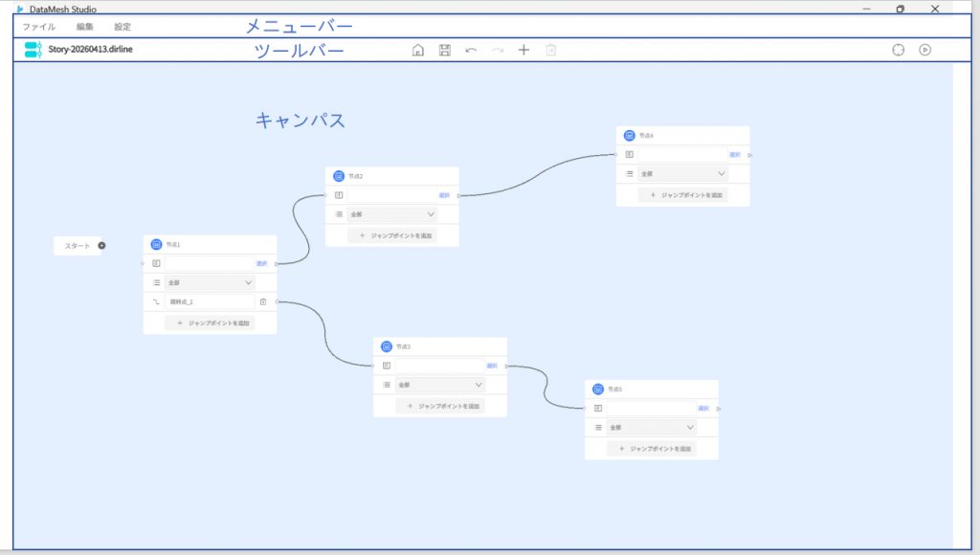Screen dimensions: 980x555
Task: Click the 選択 link in 节点2
Action: [444, 195]
